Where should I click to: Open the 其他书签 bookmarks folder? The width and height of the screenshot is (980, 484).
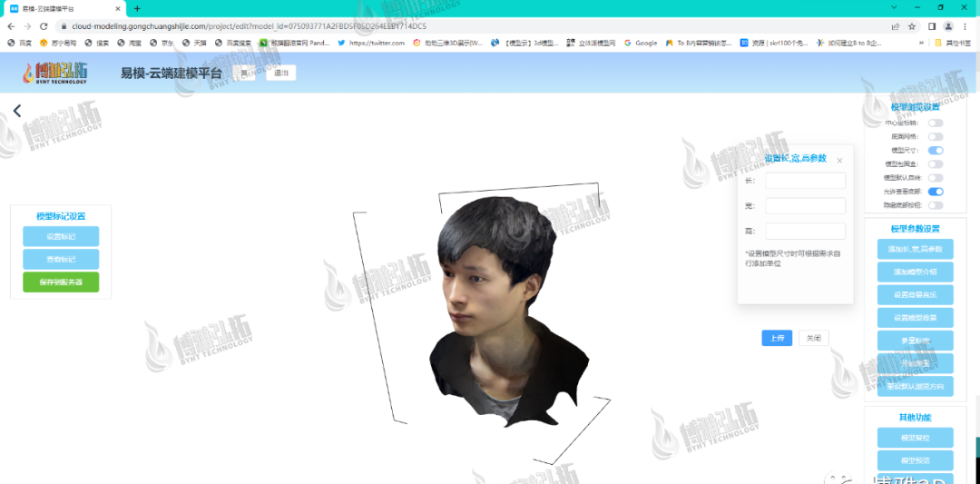[953, 44]
